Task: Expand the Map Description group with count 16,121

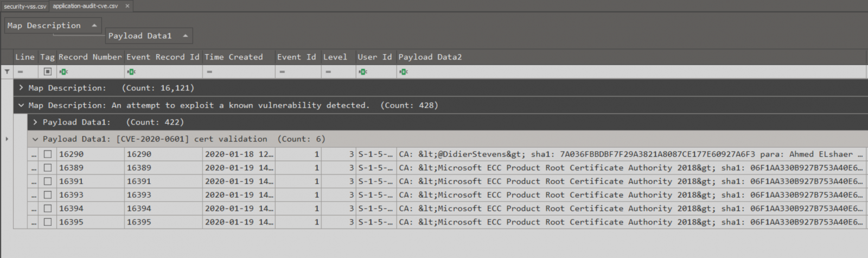Action: coord(21,88)
